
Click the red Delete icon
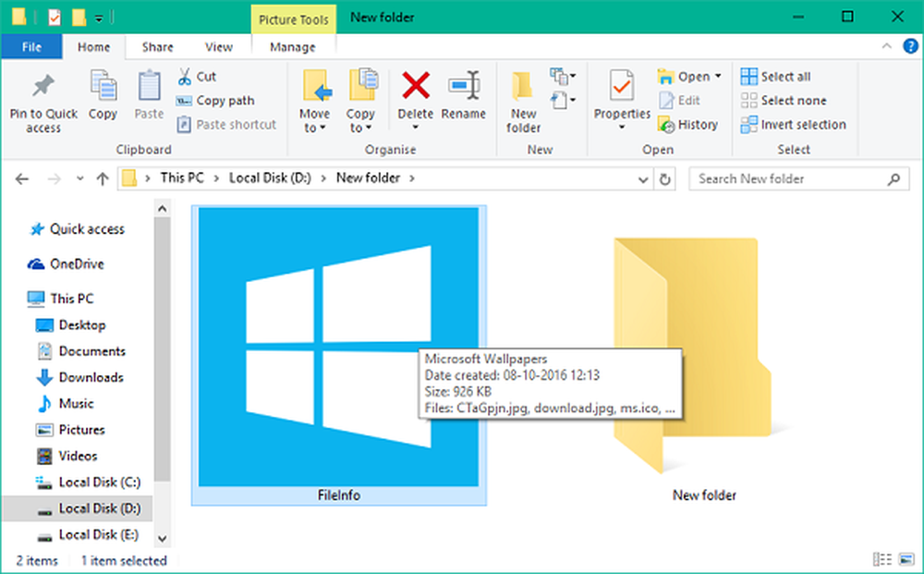coord(415,86)
